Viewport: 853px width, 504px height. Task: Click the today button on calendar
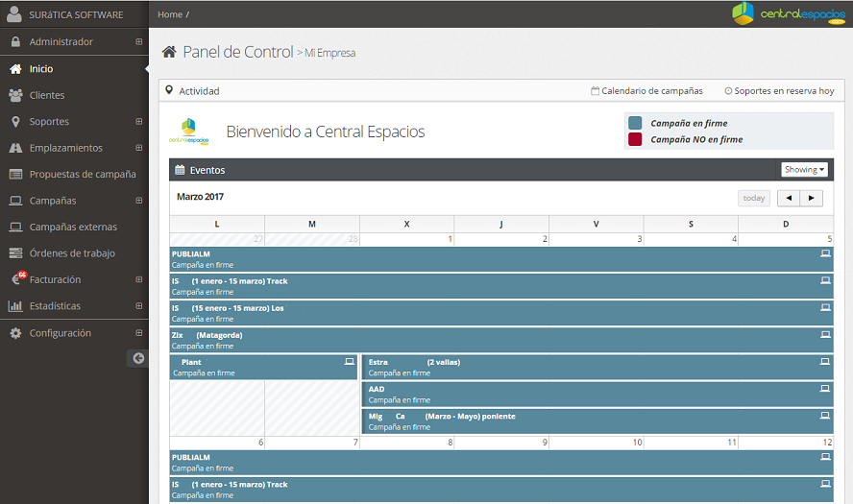[x=754, y=198]
